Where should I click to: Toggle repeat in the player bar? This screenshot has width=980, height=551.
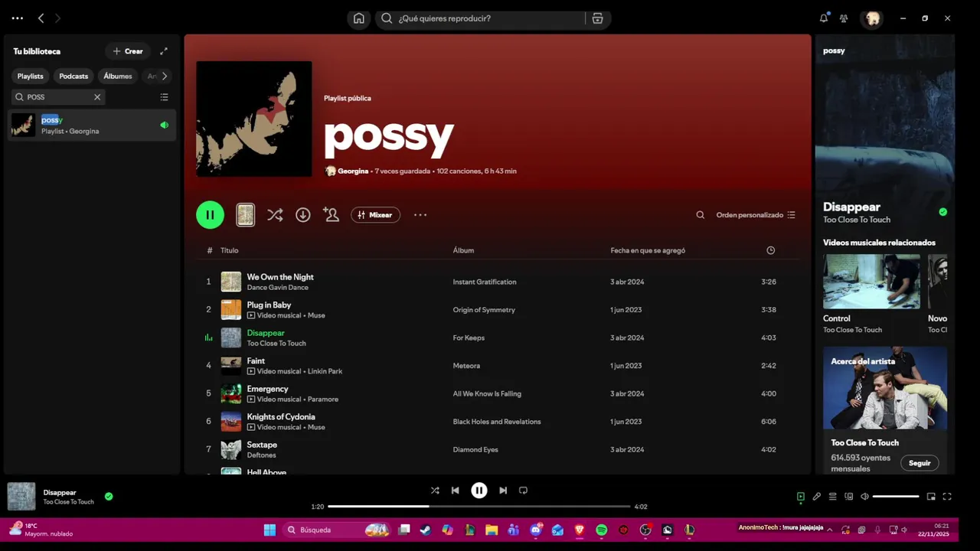coord(524,491)
